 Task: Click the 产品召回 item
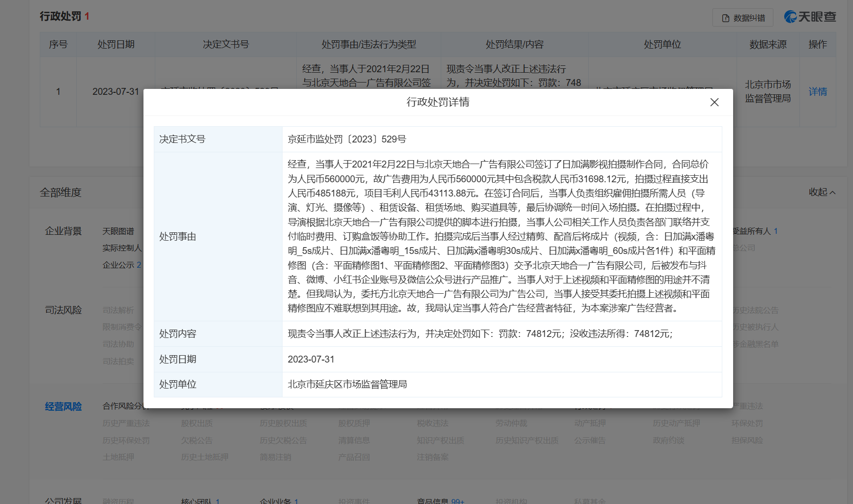click(354, 457)
